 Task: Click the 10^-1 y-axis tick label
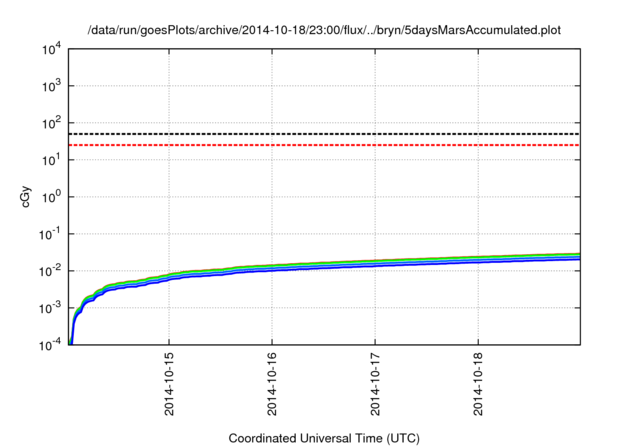(50, 234)
